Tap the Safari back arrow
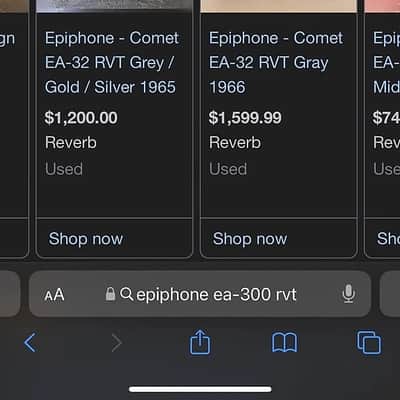 (x=30, y=342)
